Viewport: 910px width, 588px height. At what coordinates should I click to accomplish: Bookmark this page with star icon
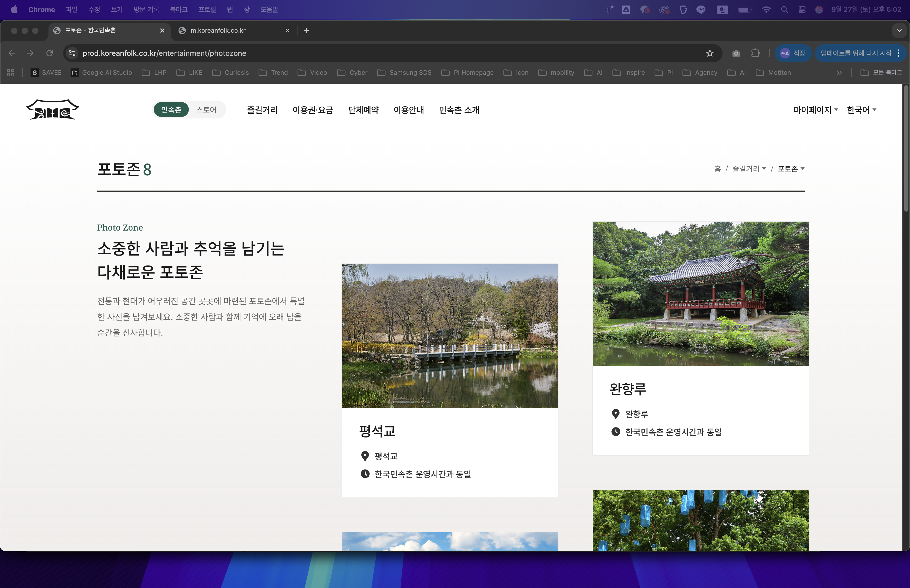(710, 53)
